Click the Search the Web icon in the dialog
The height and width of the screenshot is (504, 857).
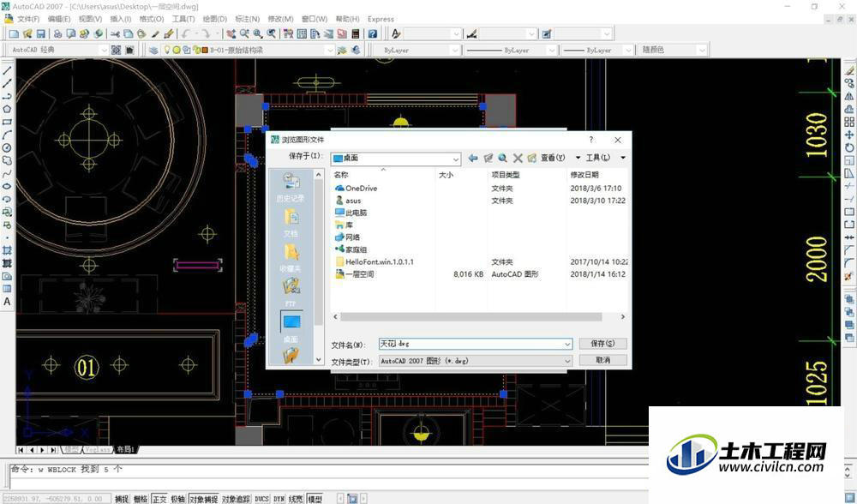pyautogui.click(x=503, y=158)
